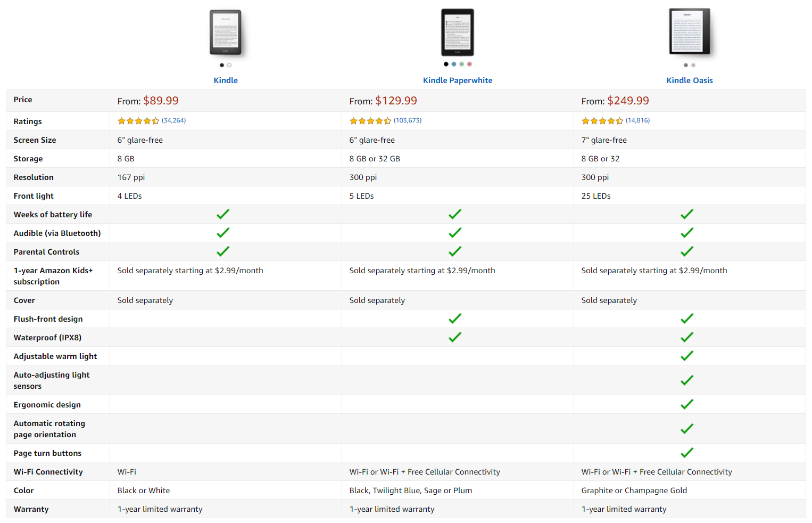Select the champagne gold swatch under Kindle Oasis

click(693, 65)
